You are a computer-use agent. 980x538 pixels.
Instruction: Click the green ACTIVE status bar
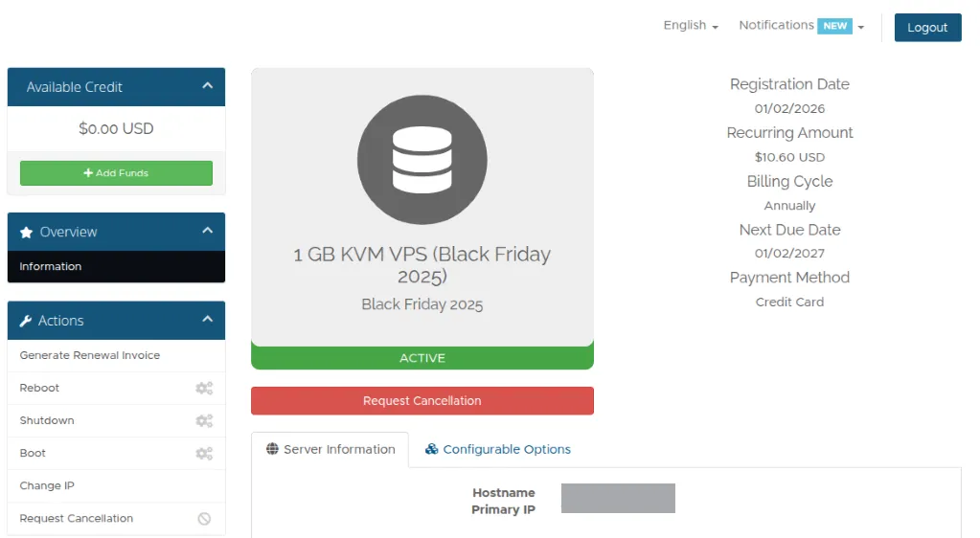tap(422, 358)
